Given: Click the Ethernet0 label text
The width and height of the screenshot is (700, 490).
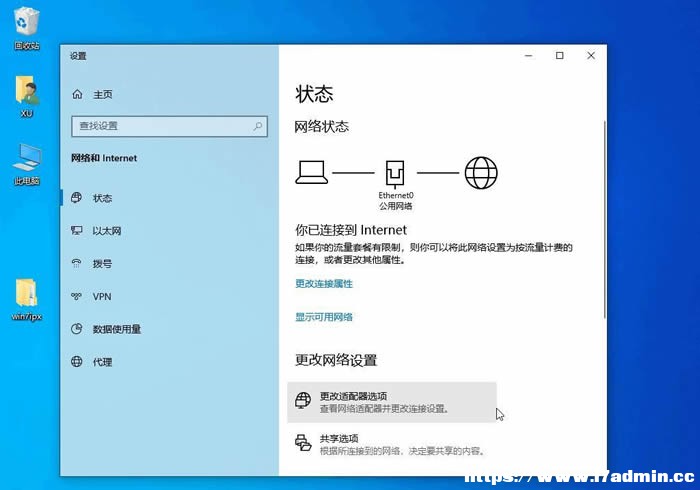Looking at the screenshot, I should [x=396, y=195].
